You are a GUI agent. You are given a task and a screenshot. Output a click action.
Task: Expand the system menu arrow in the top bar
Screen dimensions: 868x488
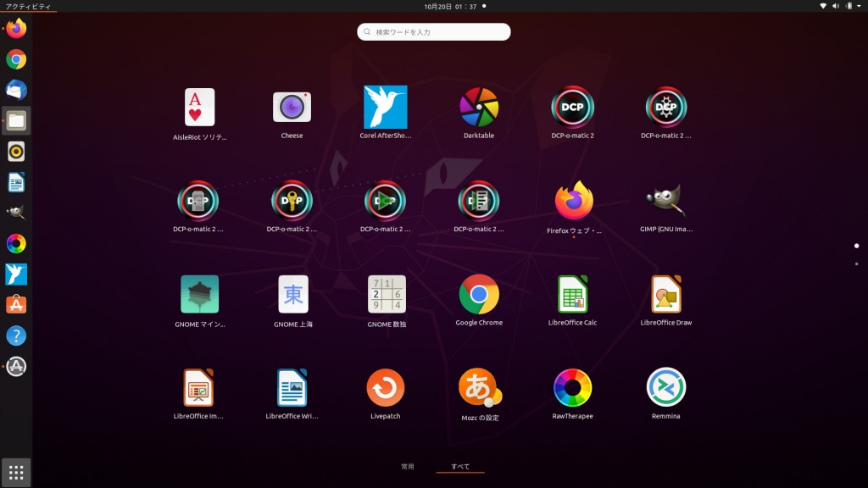tap(860, 6)
